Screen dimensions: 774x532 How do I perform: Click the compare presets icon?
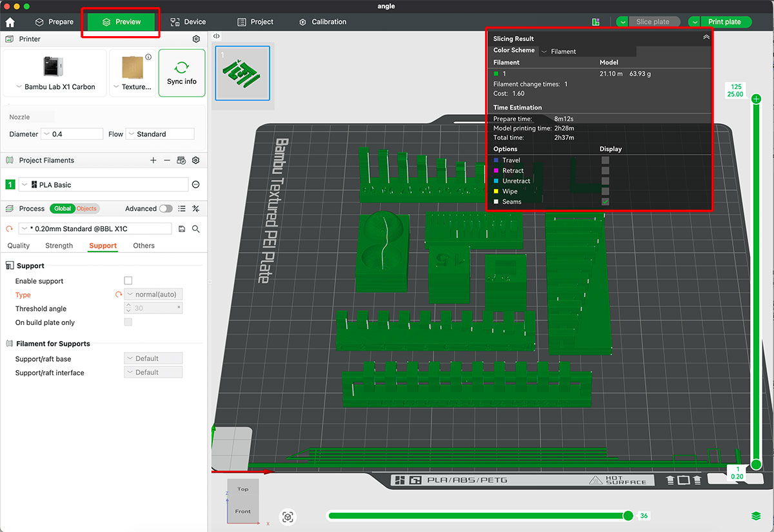(196, 209)
